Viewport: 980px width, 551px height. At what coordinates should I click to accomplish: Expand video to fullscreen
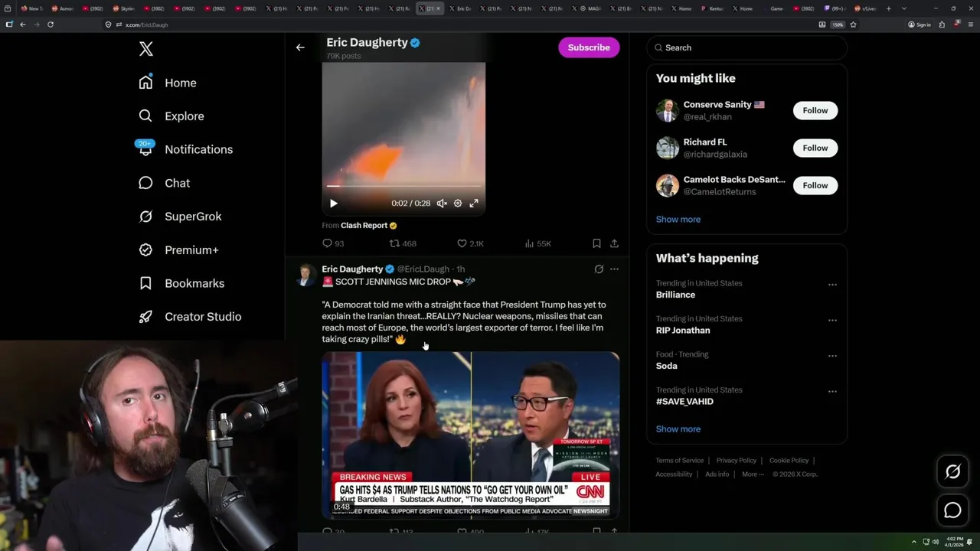(474, 204)
